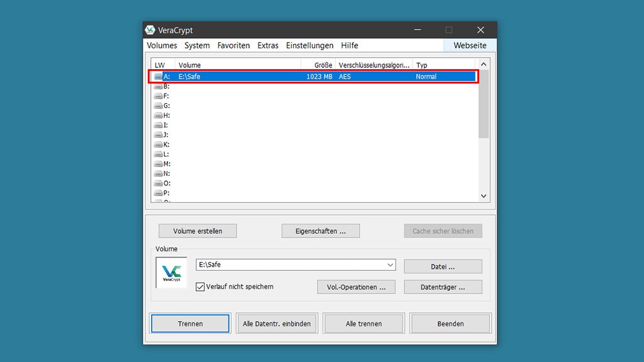644x362 pixels.
Task: Click the VeraCrypt logo in the Volume section
Action: tap(170, 273)
